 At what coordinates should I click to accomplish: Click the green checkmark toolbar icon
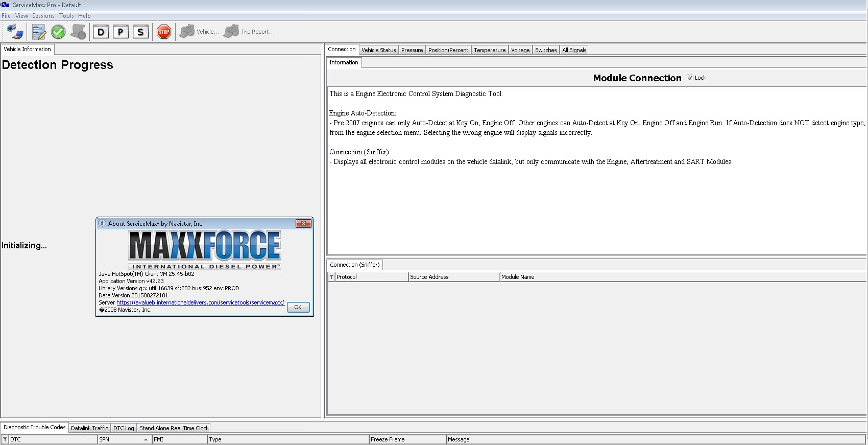click(58, 32)
